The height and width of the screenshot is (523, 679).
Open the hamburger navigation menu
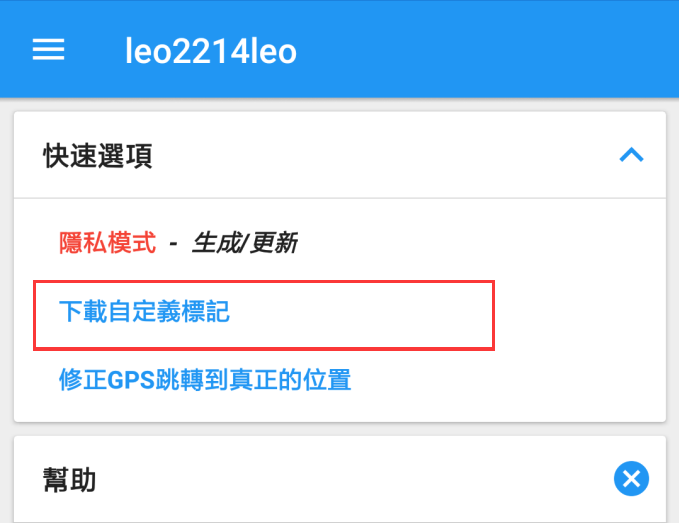click(48, 50)
